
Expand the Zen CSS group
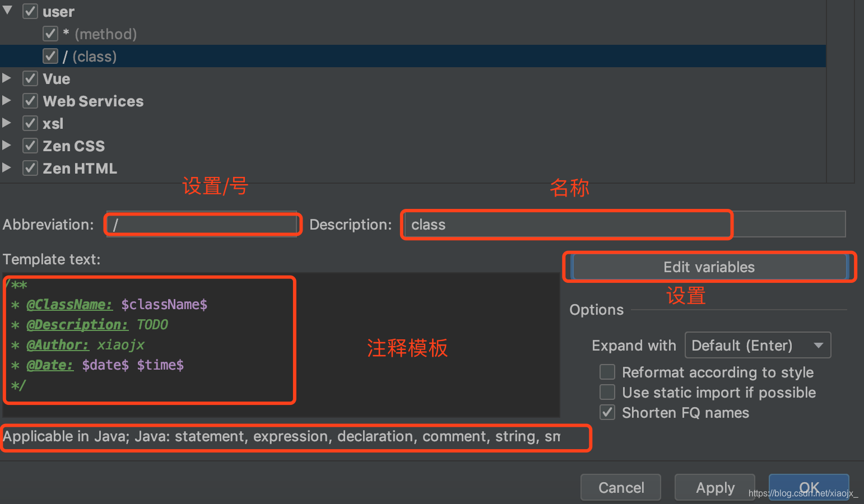(x=7, y=145)
